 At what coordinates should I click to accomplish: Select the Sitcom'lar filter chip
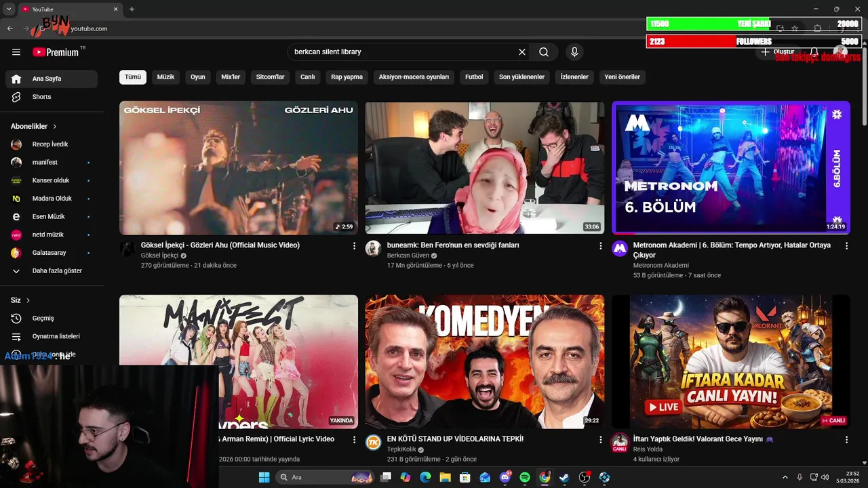click(270, 77)
